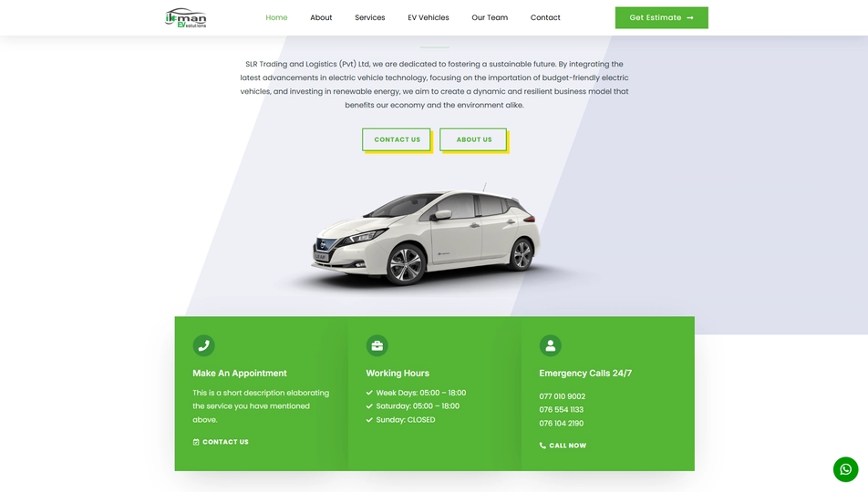This screenshot has width=868, height=492.
Task: Open the Our Team menu item
Action: click(490, 17)
